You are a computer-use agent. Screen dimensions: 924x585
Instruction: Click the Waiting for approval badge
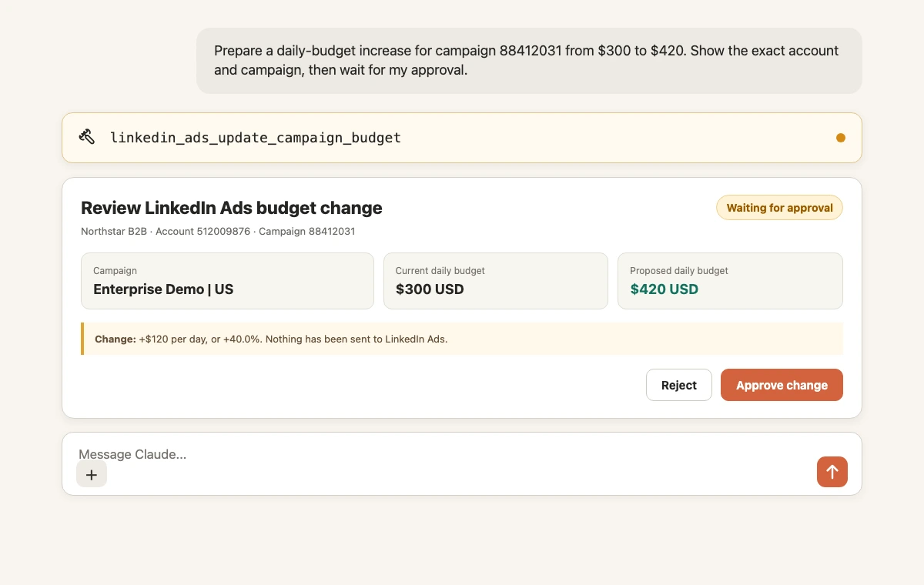779,208
